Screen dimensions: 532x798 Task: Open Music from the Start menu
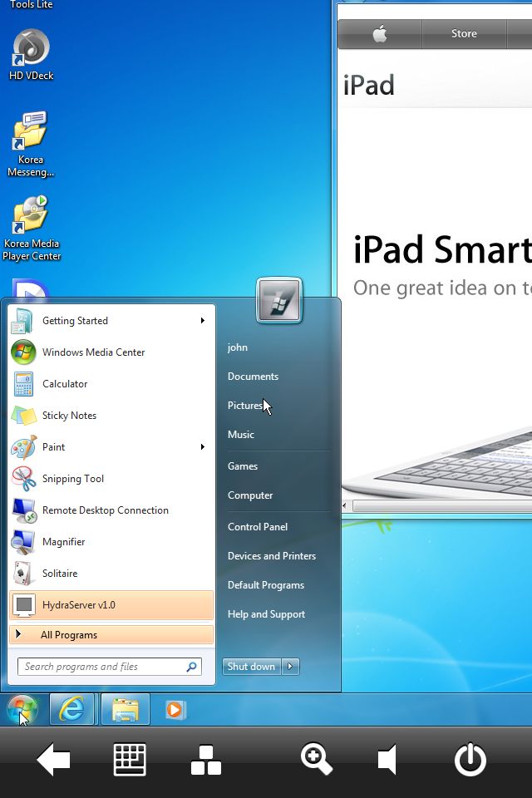click(241, 434)
